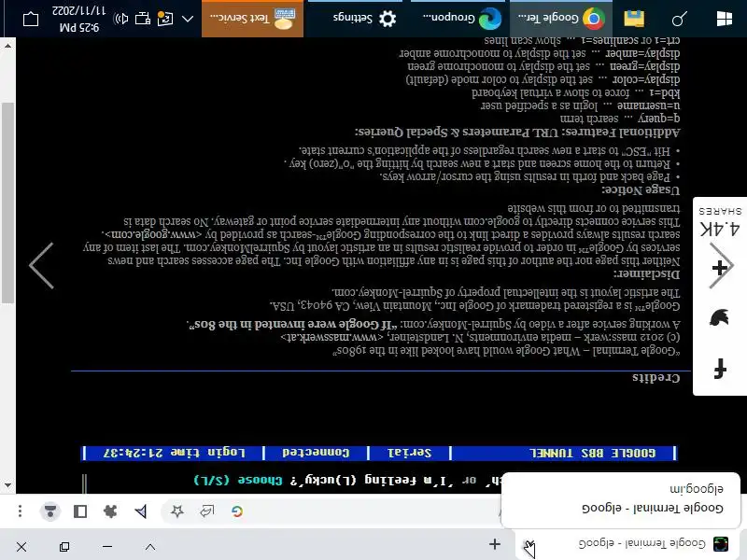This screenshot has width=747, height=560.
Task: Click the Serial status cell
Action: (x=409, y=453)
